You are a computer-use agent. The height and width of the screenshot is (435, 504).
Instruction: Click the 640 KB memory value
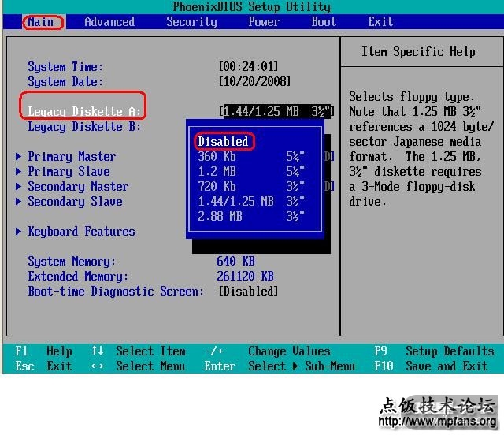click(x=235, y=262)
